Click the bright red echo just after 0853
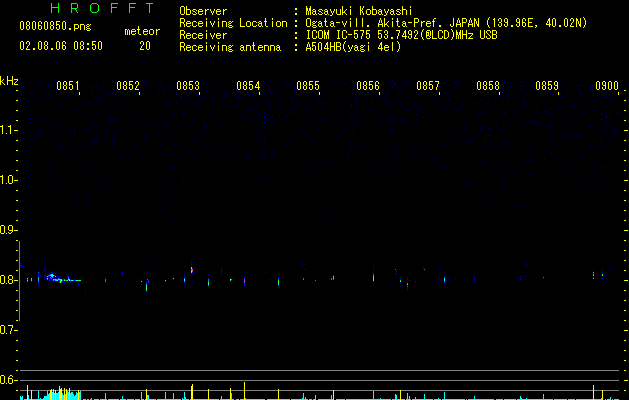The image size is (629, 400). [x=192, y=270]
